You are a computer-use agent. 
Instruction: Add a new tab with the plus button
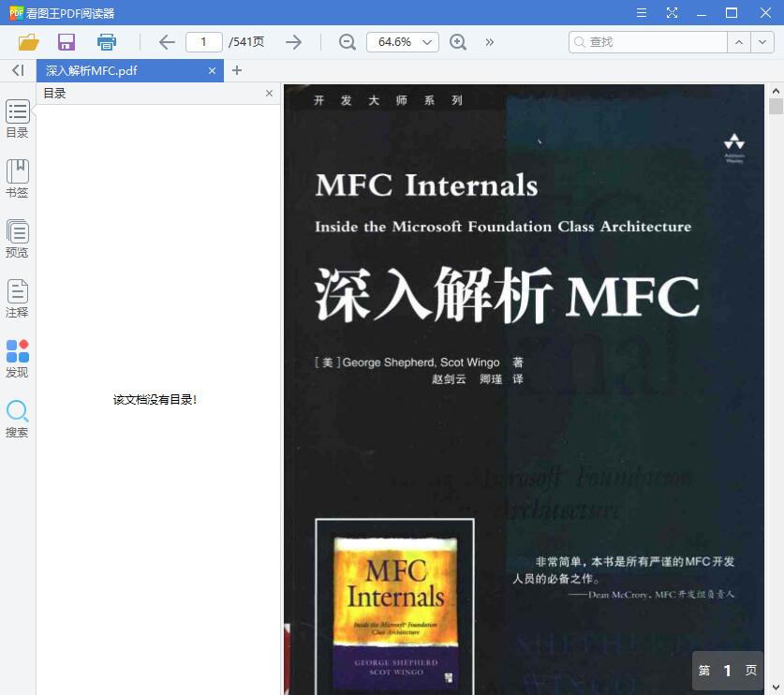coord(237,70)
